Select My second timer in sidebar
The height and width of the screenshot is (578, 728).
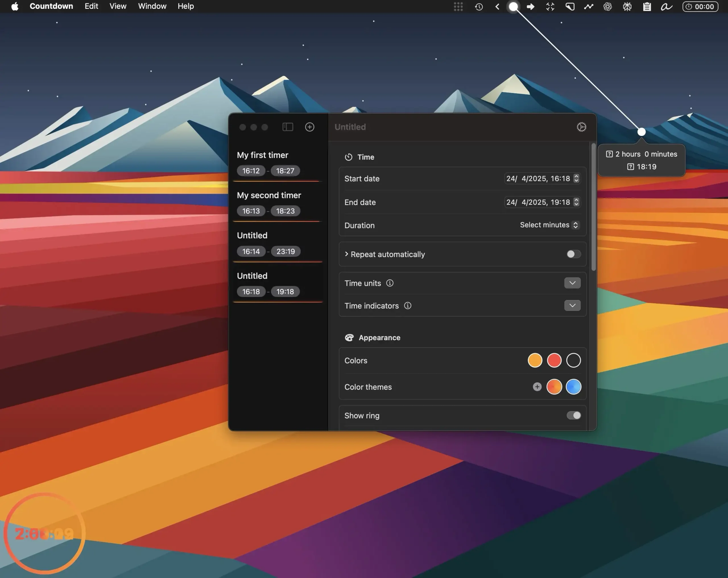(278, 203)
